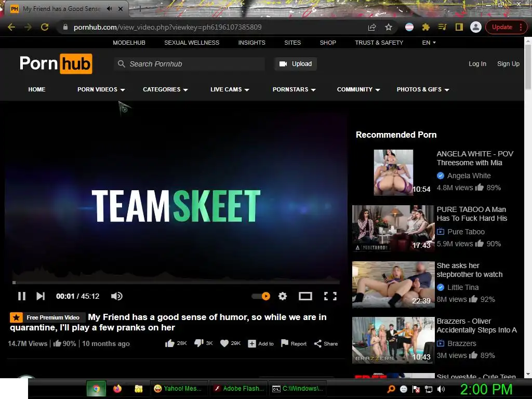
Task: Open the Pure Taboo channel link
Action: [x=466, y=232]
